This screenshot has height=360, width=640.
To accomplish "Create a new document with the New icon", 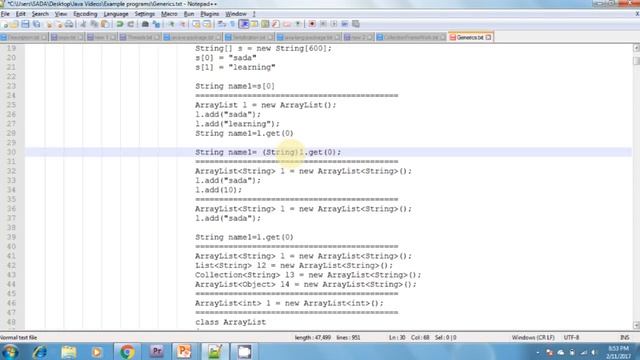I will [4, 24].
